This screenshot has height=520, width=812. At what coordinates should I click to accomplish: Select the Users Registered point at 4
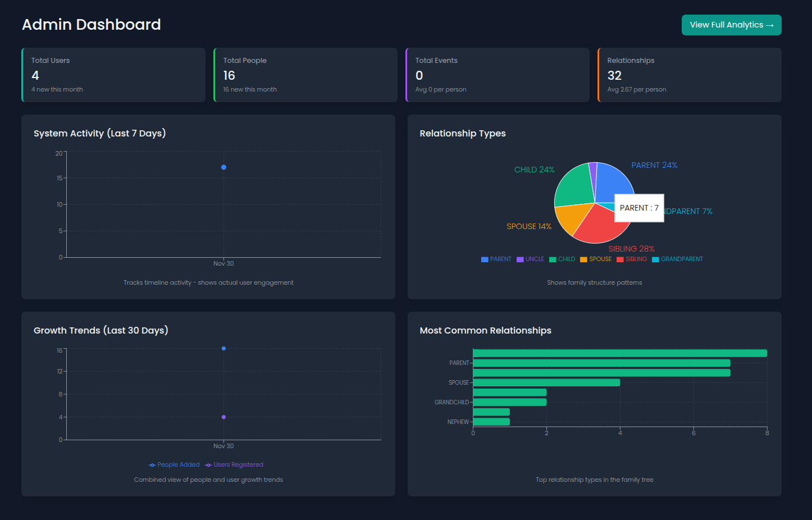223,417
